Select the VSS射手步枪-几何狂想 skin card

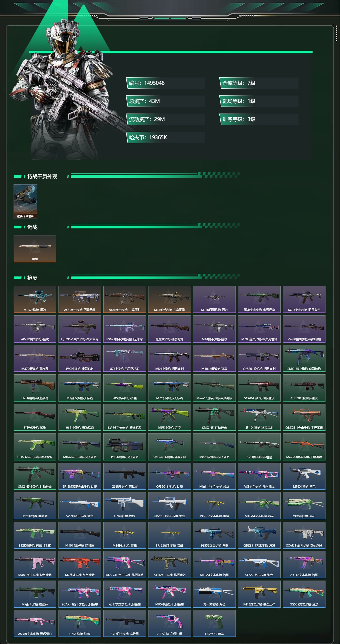pyautogui.click(x=259, y=476)
